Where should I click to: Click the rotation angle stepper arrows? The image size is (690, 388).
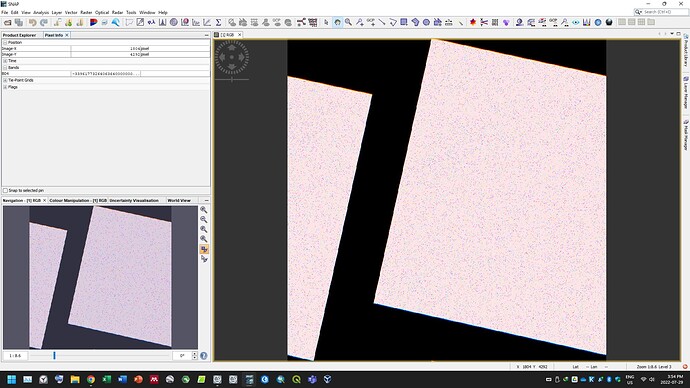coord(195,355)
